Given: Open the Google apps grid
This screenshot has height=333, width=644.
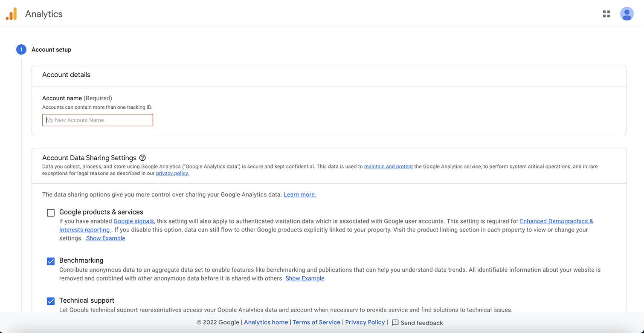Looking at the screenshot, I should [x=606, y=14].
